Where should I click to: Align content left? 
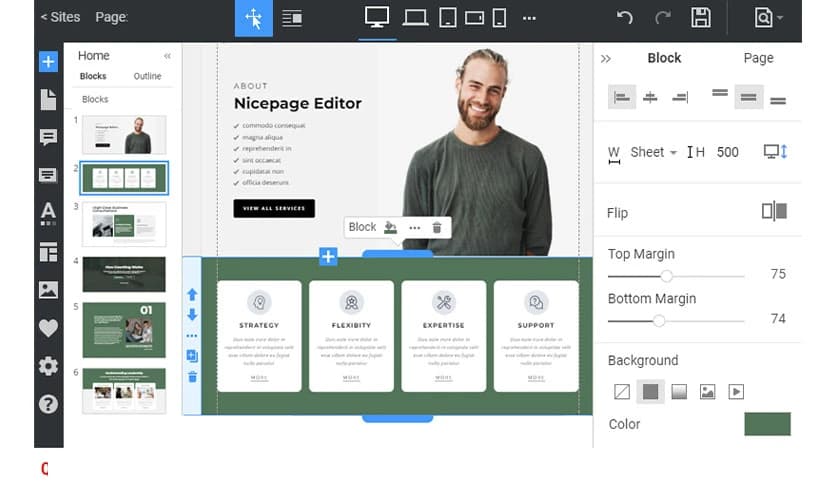(x=622, y=97)
